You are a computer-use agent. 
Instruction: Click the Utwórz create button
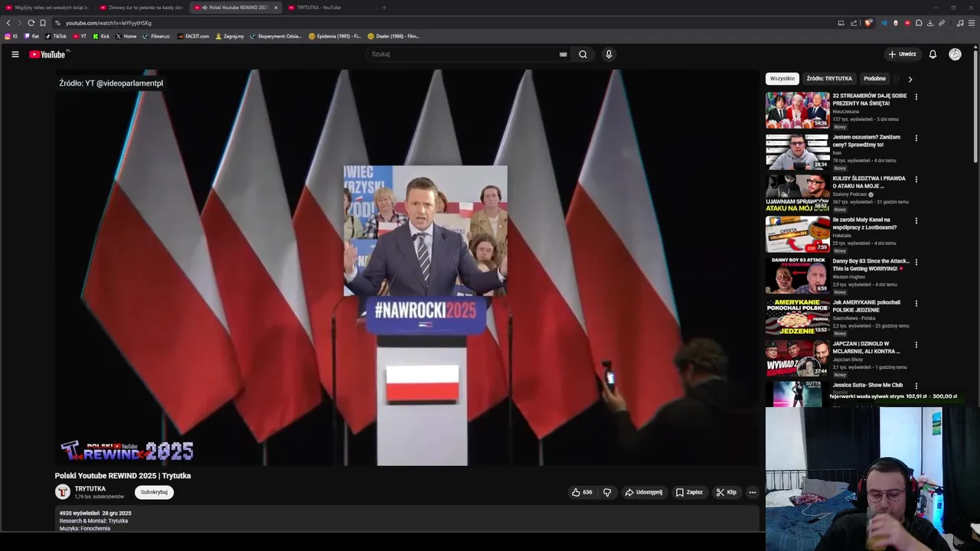[902, 54]
